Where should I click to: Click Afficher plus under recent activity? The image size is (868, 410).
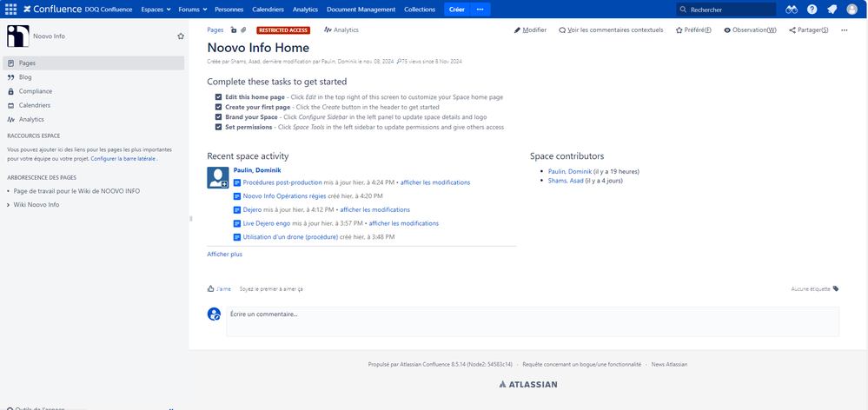tap(225, 255)
